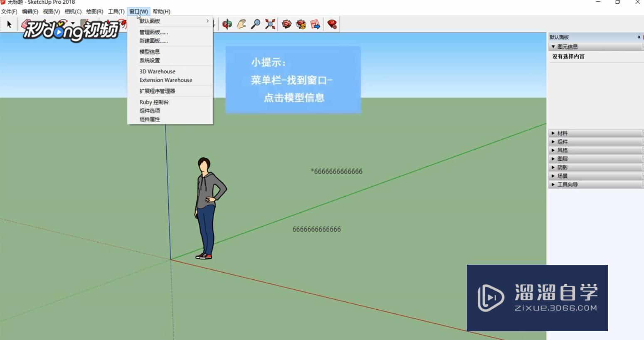Open the 编辑(E) menu
The width and height of the screenshot is (644, 340).
click(x=30, y=12)
